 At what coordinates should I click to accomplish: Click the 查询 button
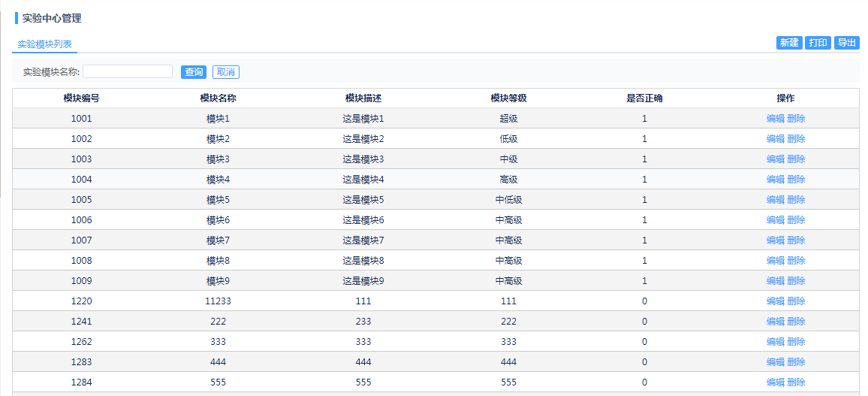coord(194,72)
